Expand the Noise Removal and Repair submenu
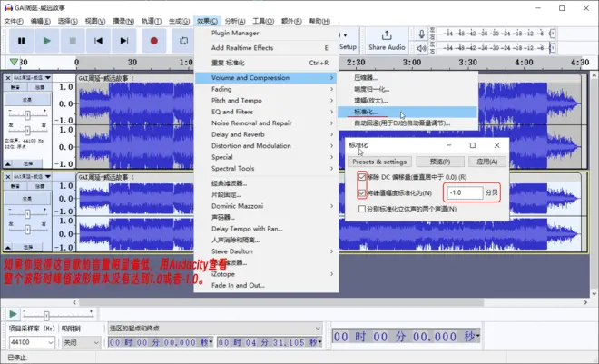This screenshot has height=364, width=599. pos(266,123)
